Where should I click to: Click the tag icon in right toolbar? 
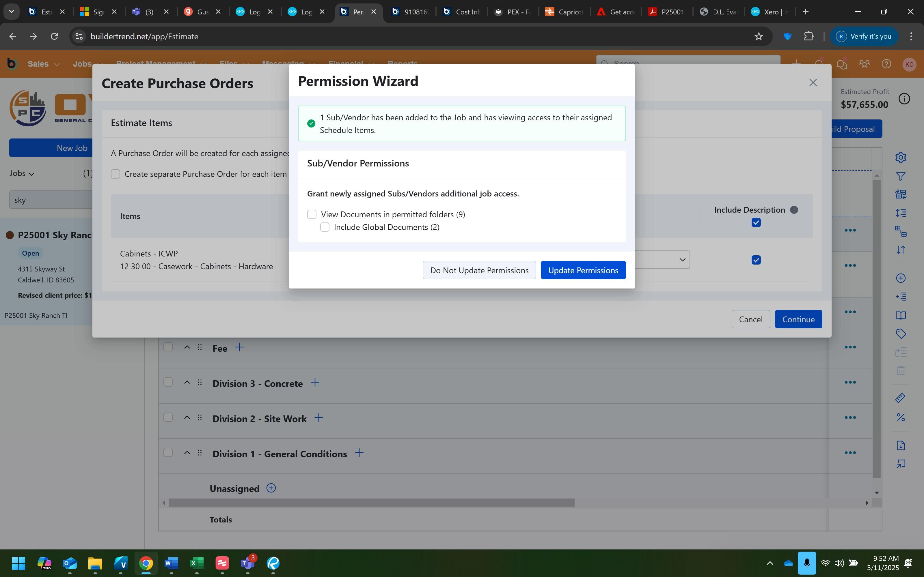pos(901,334)
